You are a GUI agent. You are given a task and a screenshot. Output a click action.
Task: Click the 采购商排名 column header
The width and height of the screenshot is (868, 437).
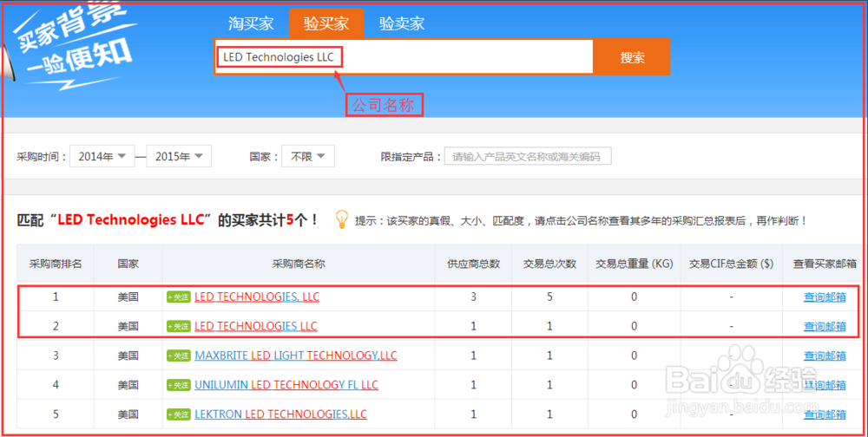point(56,264)
